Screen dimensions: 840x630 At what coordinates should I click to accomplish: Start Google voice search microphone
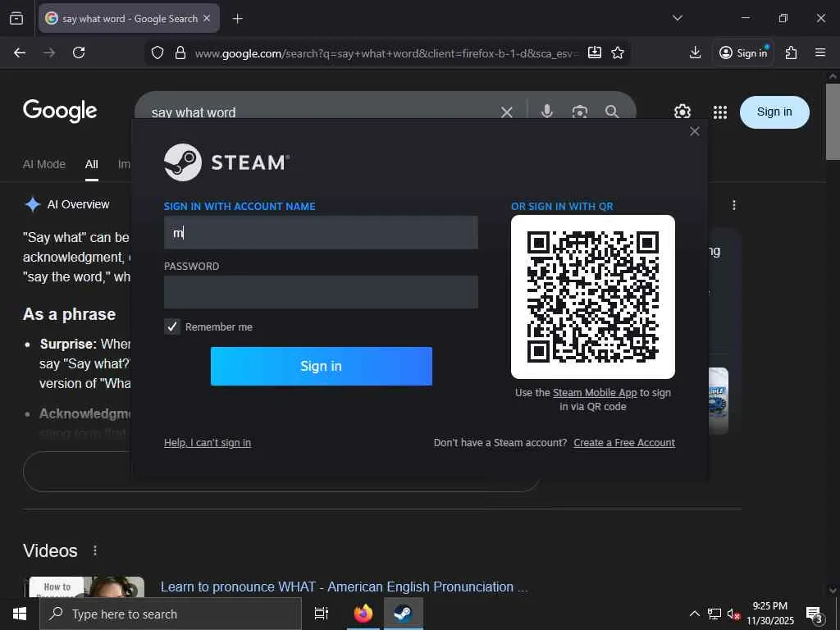pos(546,112)
